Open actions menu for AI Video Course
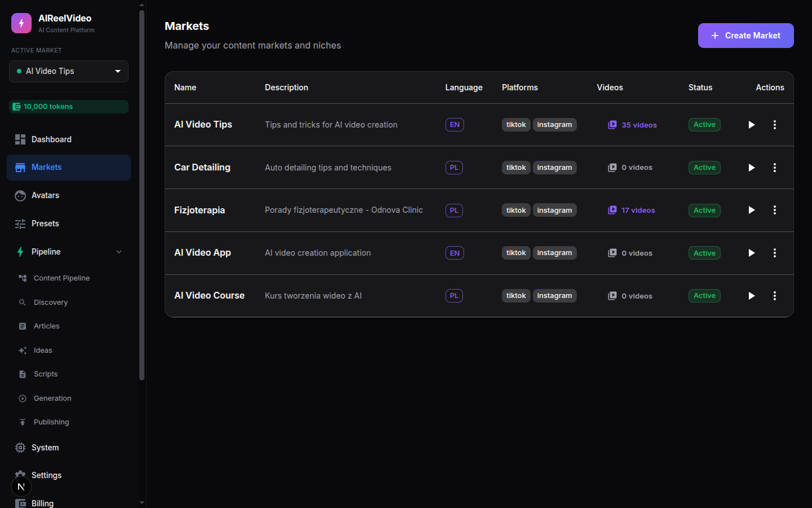The image size is (812, 508). pos(775,295)
